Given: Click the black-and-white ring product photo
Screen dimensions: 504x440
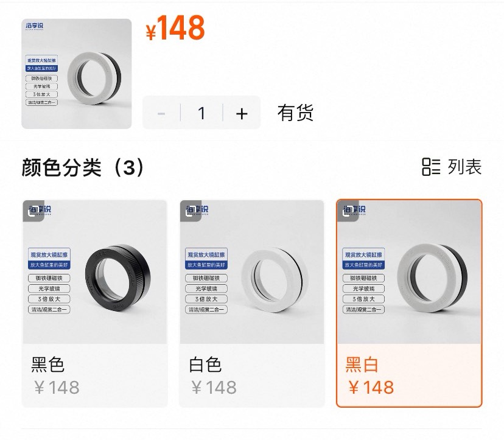Looking at the screenshot, I should 409,272.
